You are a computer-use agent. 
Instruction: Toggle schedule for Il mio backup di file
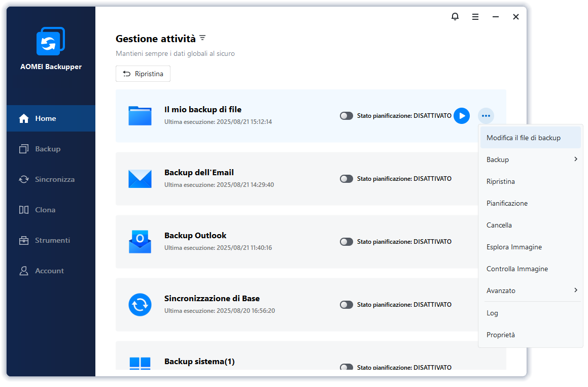(347, 116)
